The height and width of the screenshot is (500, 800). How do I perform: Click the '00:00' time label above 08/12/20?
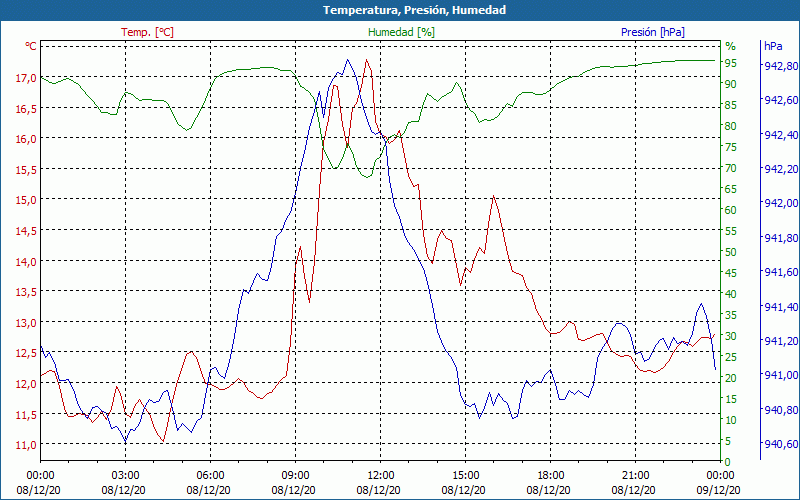40,476
